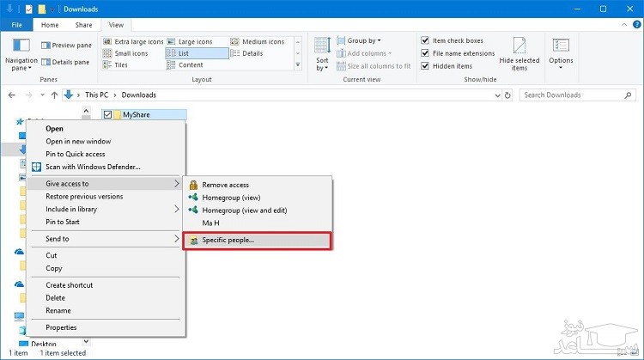
Task: Toggle Item check boxes option
Action: pyautogui.click(x=425, y=40)
